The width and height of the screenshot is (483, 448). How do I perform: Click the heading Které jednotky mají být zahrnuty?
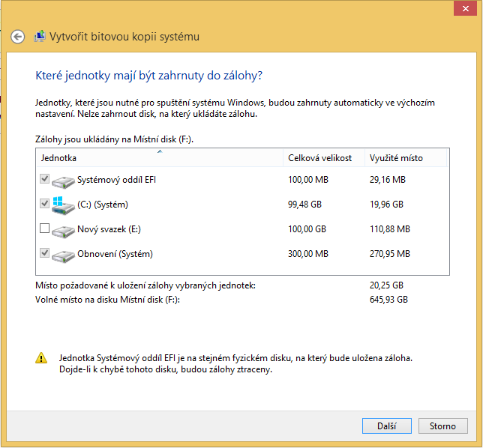click(148, 76)
